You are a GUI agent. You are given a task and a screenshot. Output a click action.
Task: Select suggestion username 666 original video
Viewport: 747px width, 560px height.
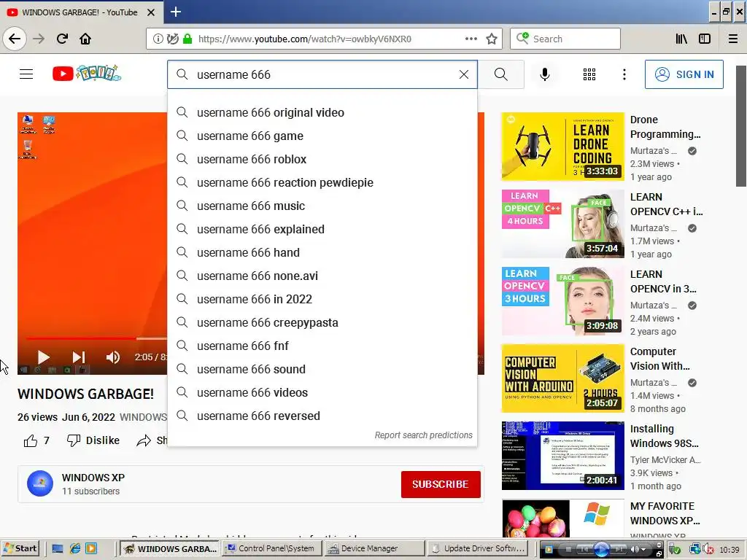click(x=322, y=112)
